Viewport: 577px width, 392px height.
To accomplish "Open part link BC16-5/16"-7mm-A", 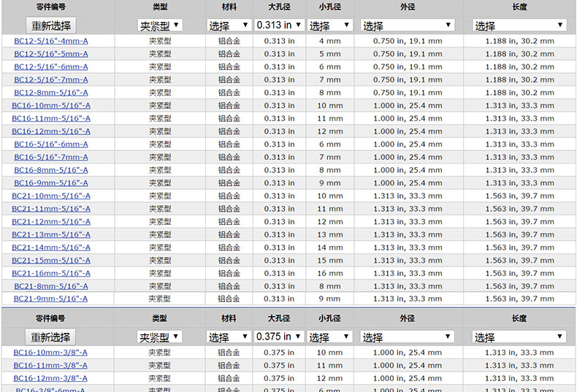I will 51,157.
